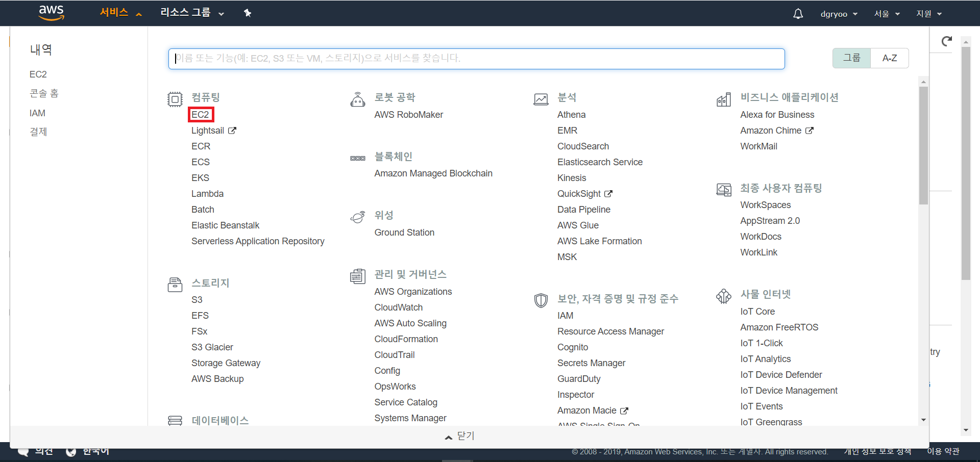
Task: Open CloudFormation service
Action: pyautogui.click(x=406, y=339)
